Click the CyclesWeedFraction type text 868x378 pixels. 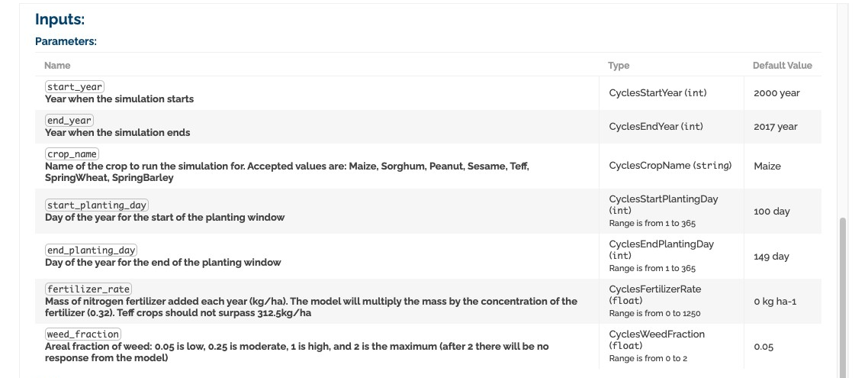point(657,340)
